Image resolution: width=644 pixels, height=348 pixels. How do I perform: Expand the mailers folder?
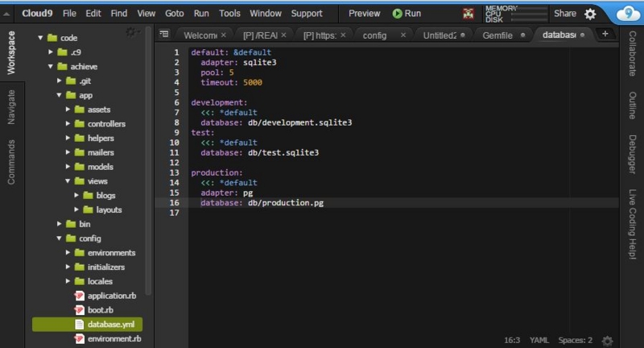click(x=68, y=152)
